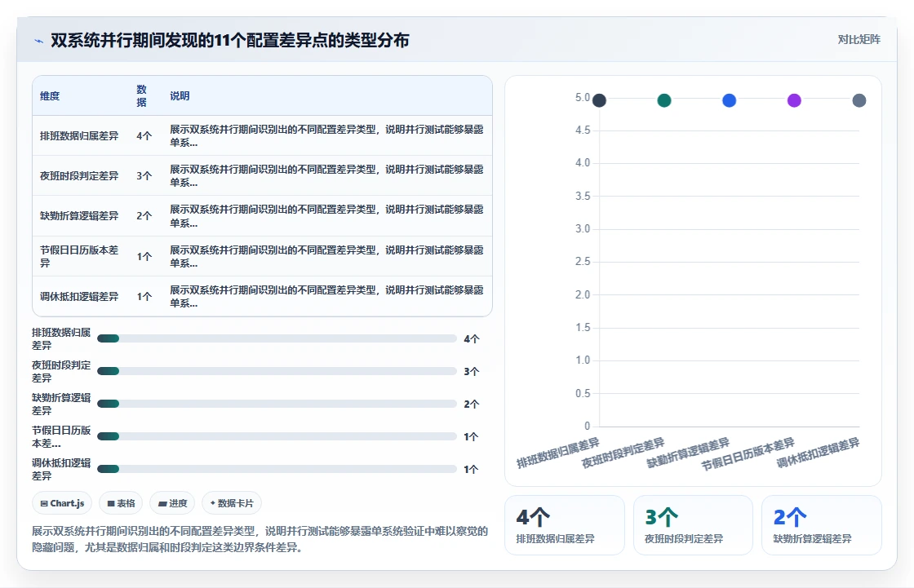Viewport: 914px width, 588px height.
Task: Select the 4个 排班数据归属差异 data card
Action: [x=564, y=525]
